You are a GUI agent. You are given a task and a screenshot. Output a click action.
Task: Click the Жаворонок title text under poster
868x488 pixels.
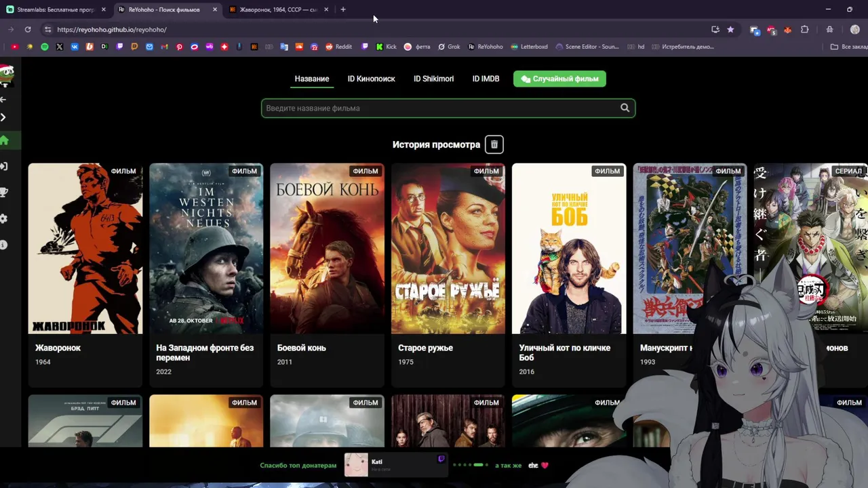click(x=58, y=348)
